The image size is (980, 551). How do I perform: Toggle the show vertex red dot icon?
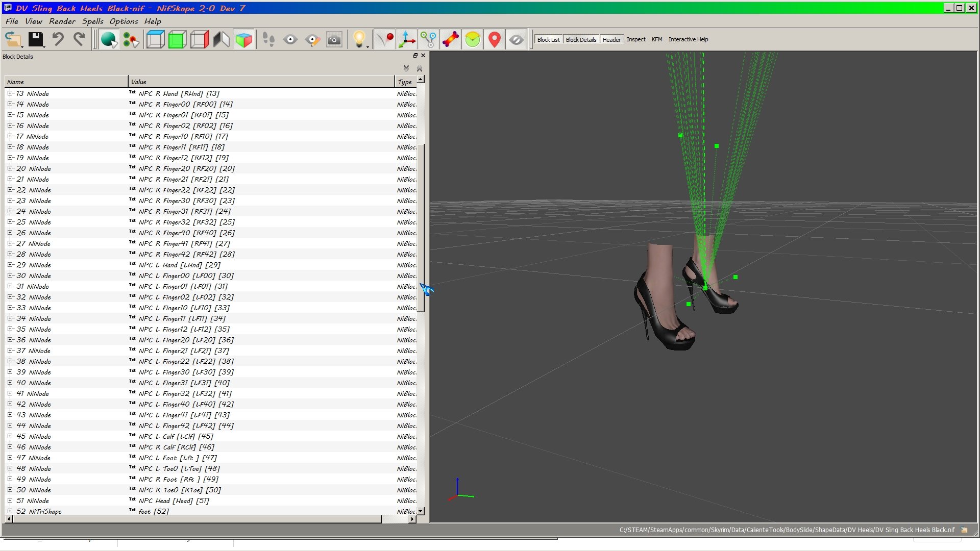click(385, 39)
